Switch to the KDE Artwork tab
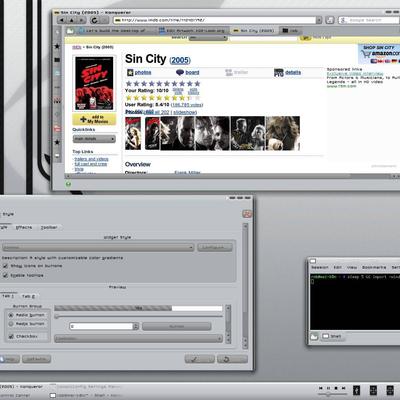The image size is (400, 400). tap(193, 31)
